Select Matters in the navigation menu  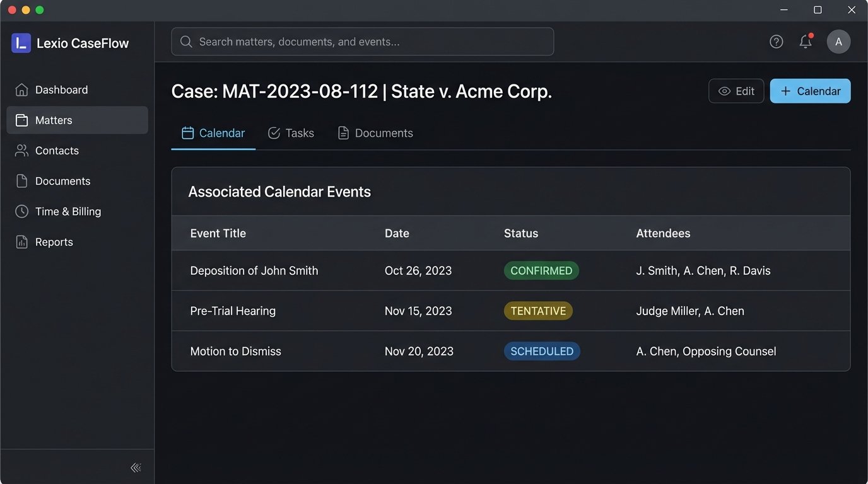click(54, 120)
